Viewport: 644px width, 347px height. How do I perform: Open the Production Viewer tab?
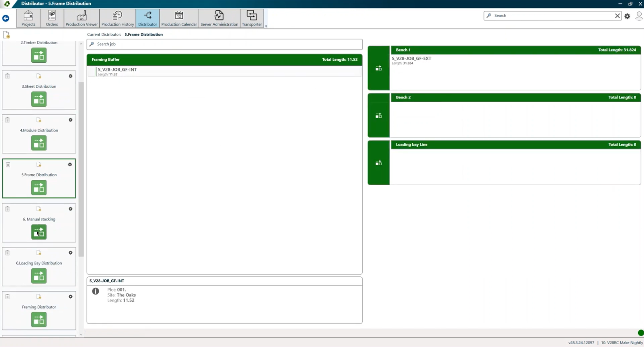point(82,18)
